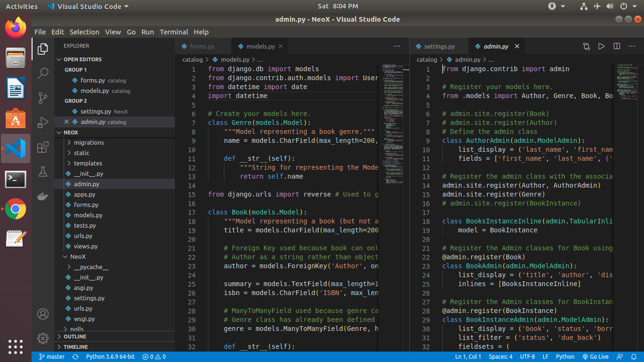This screenshot has width=644, height=362.
Task: Open the Docker view icon
Action: 43,196
